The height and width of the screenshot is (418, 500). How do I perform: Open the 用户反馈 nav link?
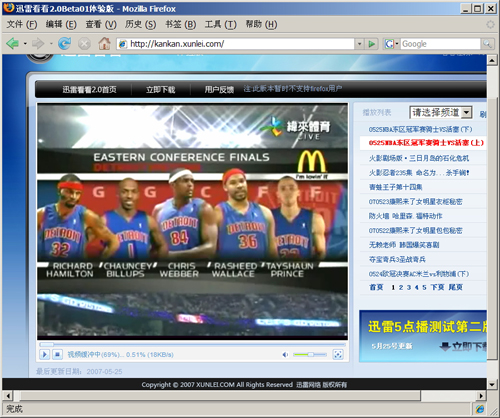click(219, 89)
